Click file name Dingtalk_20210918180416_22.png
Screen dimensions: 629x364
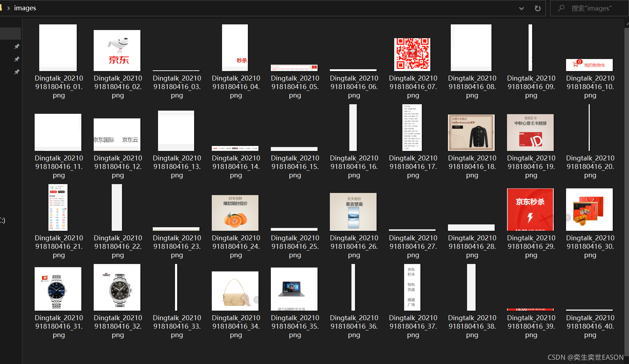click(118, 246)
